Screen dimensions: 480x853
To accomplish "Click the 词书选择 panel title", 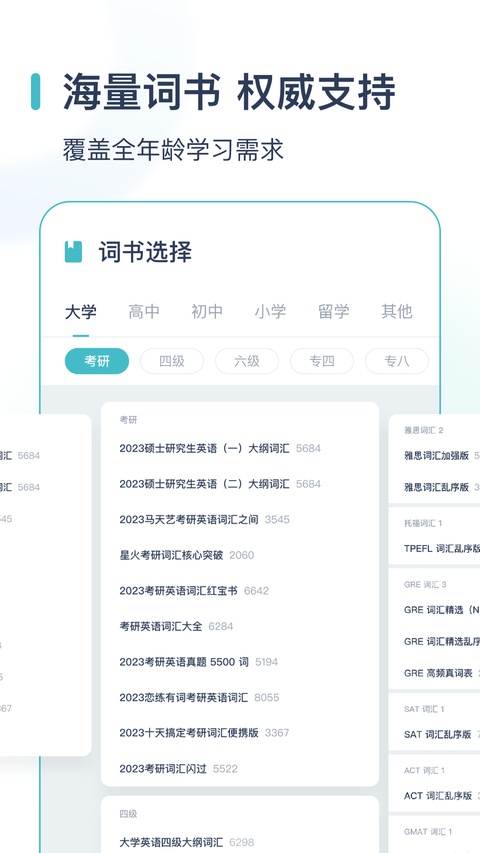I will coord(145,252).
